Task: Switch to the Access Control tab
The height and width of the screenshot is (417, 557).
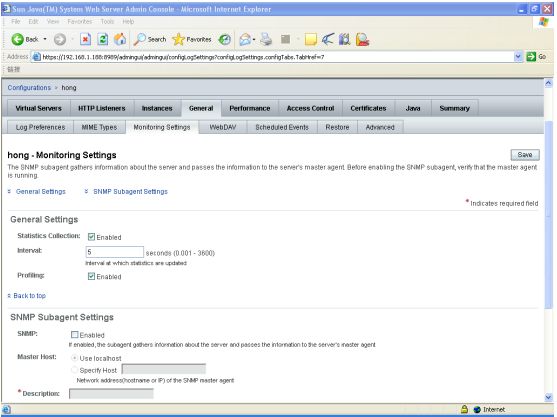Action: [x=310, y=108]
